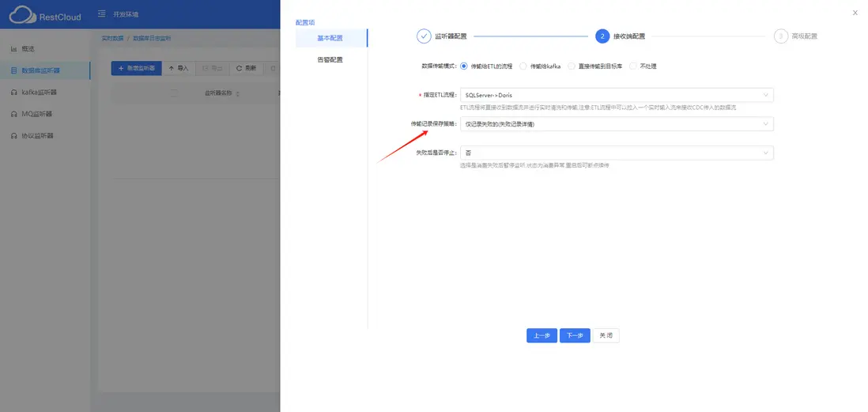Click the refresh icon in 刷新 button
The width and height of the screenshot is (868, 412).
240,69
